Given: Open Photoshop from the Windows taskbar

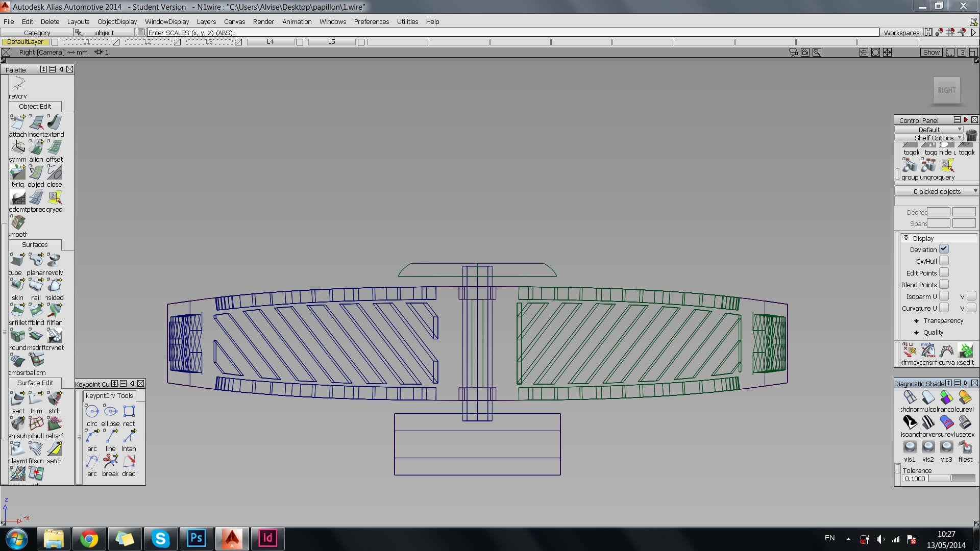Looking at the screenshot, I should 196,538.
